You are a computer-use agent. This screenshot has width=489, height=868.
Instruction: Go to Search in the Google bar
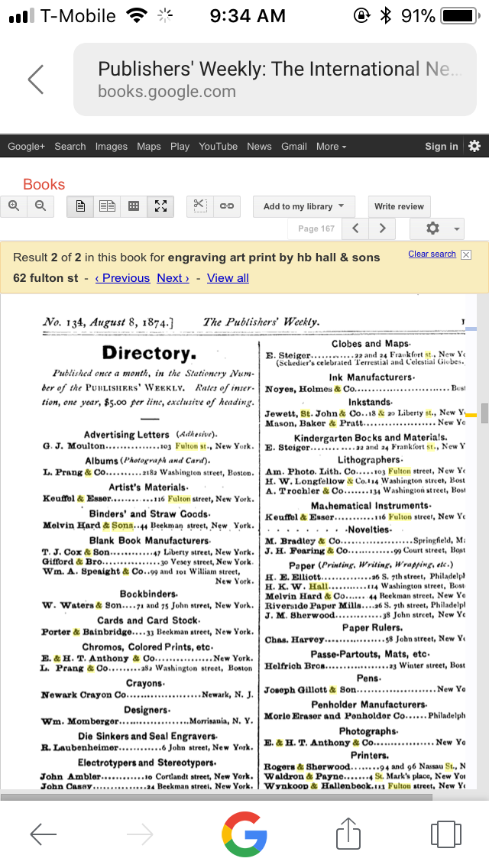[x=70, y=146]
